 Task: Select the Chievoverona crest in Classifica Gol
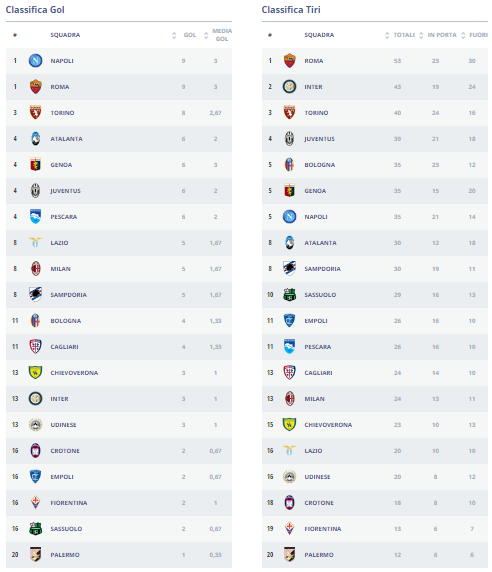point(35,372)
